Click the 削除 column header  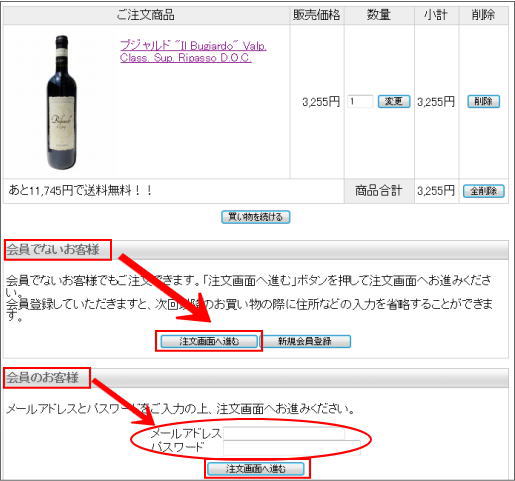[483, 15]
